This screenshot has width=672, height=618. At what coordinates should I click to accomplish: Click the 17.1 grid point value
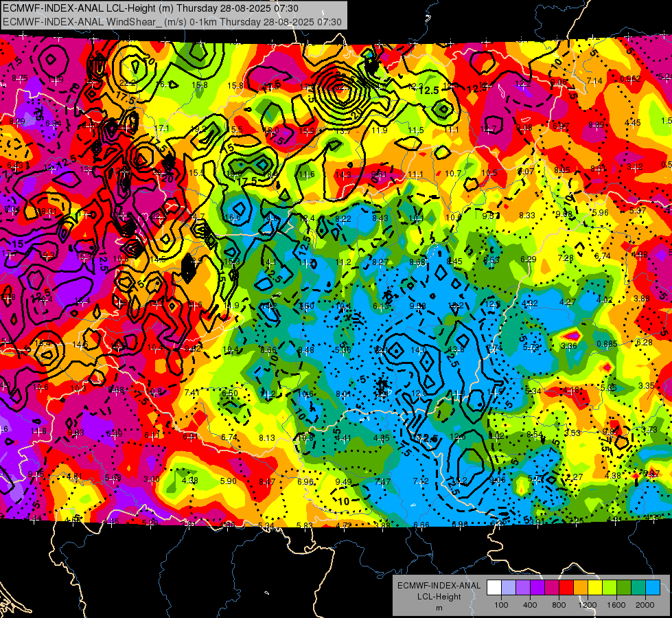point(161,128)
